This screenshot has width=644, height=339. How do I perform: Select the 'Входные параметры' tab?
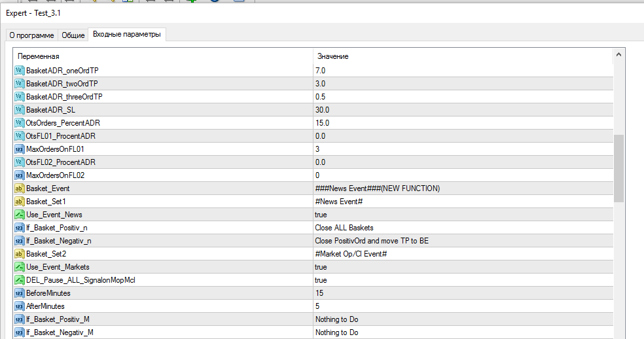point(127,35)
